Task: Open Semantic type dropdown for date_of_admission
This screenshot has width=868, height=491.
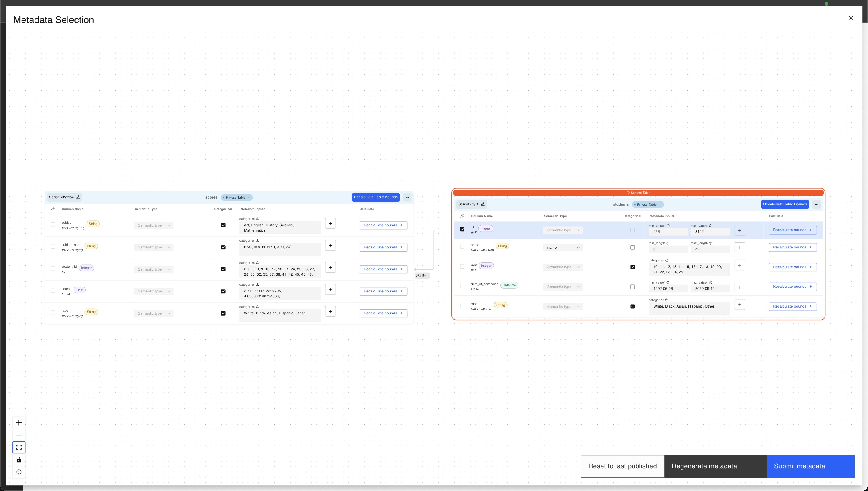Action: pos(563,287)
